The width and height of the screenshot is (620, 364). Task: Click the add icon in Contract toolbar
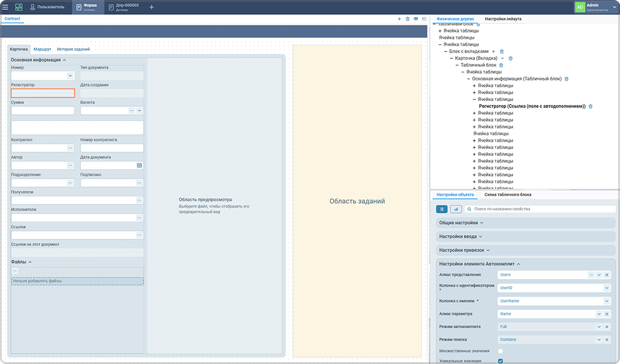tap(399, 19)
